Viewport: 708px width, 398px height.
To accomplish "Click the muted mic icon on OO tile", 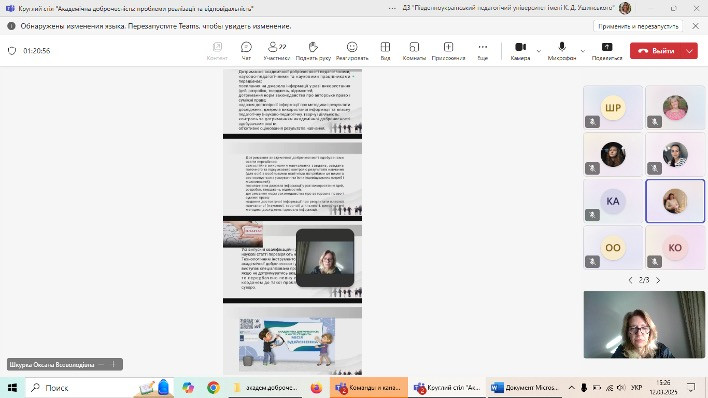I will point(592,262).
